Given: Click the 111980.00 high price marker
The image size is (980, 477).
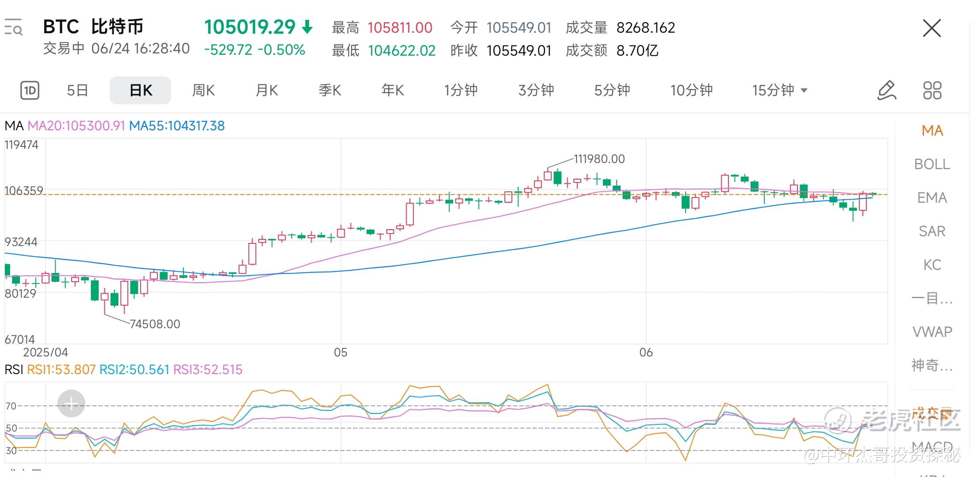Looking at the screenshot, I should pos(599,159).
